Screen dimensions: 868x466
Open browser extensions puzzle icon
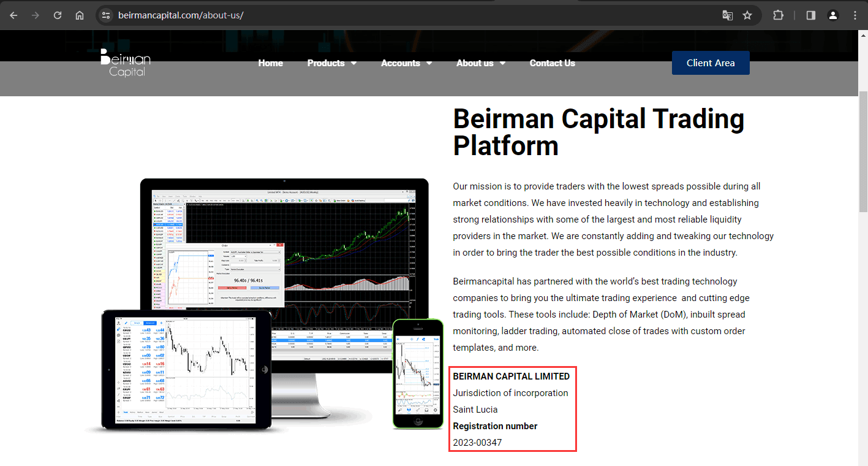pos(778,15)
